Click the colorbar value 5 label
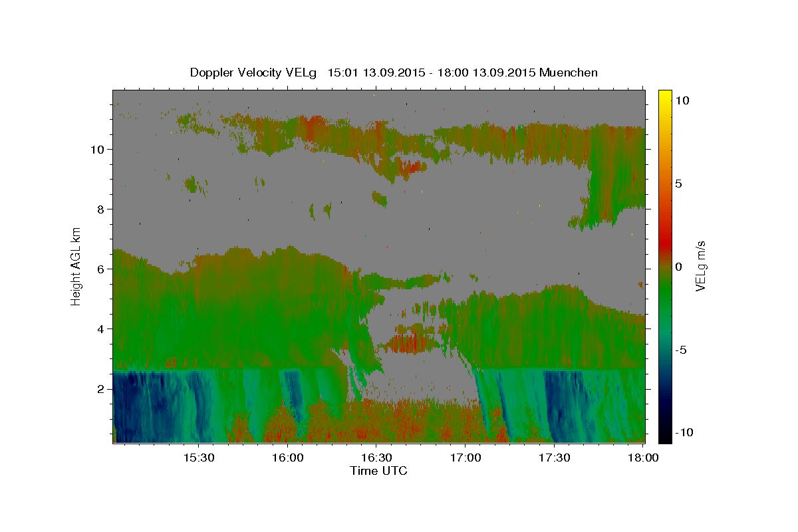This screenshot has width=798, height=532. (679, 184)
